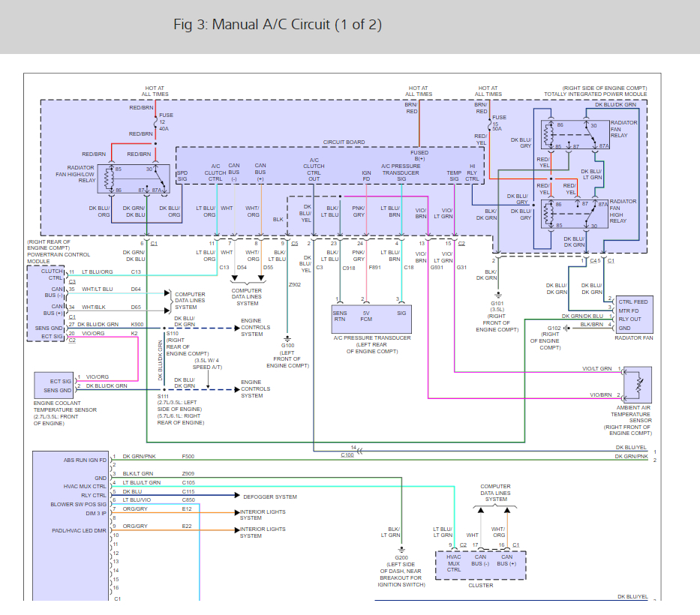
Task: Click the arrow on ORG/GRY E12 wire
Action: pos(237,512)
